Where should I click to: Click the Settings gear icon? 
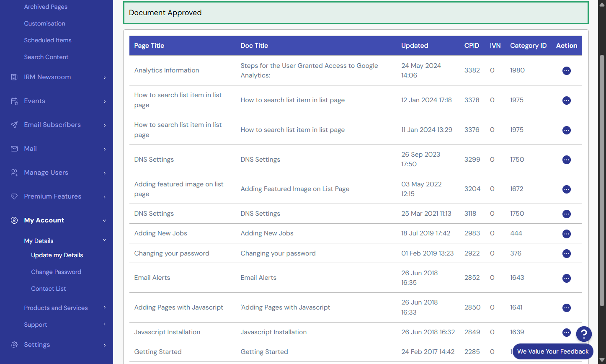pos(14,345)
